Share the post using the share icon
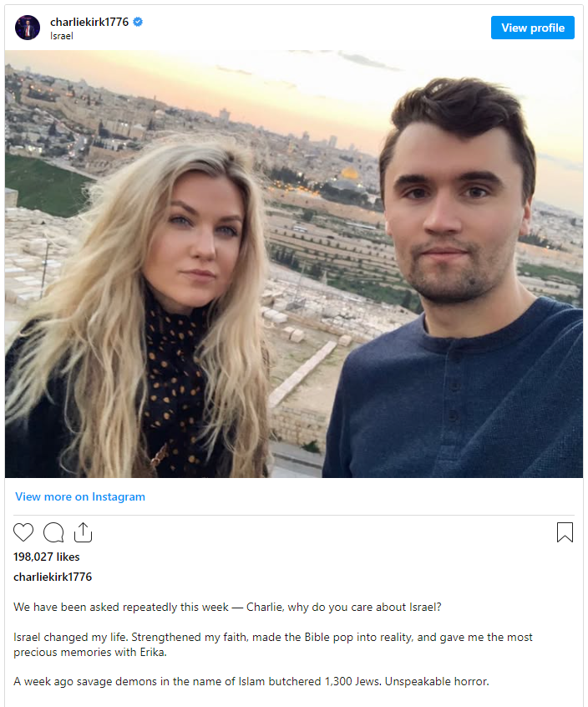 (x=83, y=532)
